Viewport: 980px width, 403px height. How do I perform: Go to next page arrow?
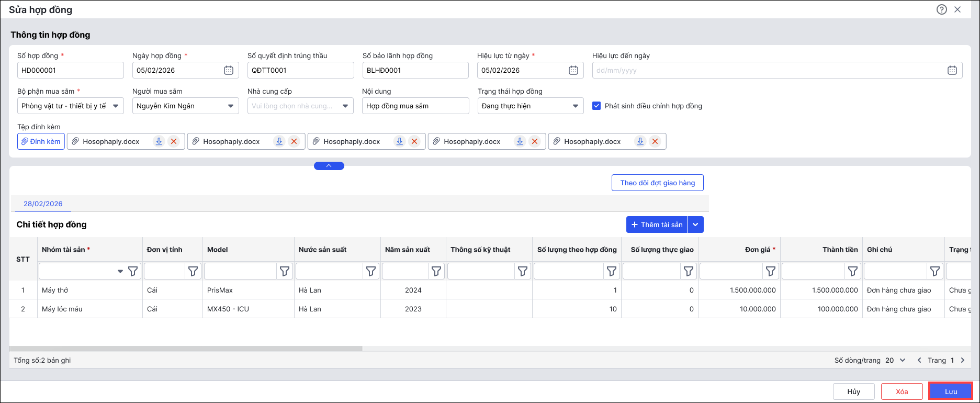963,360
